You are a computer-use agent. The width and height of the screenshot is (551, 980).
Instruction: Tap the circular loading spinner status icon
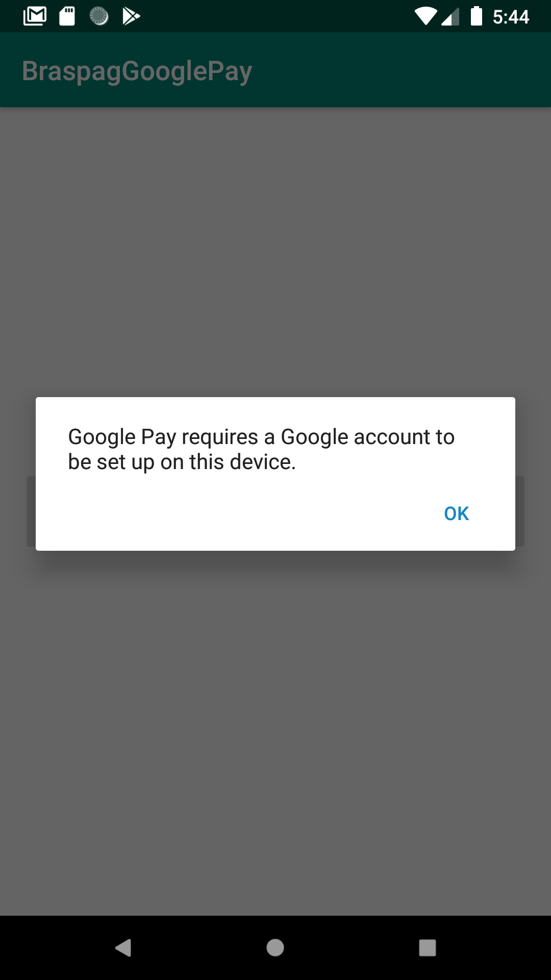pos(99,16)
